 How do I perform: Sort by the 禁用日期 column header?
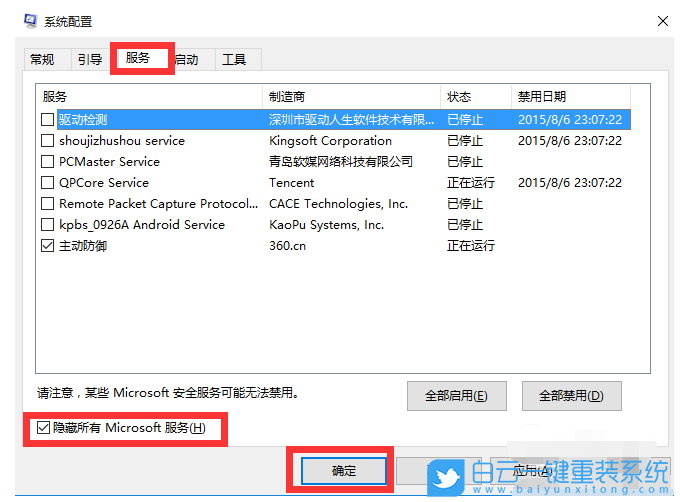point(571,97)
